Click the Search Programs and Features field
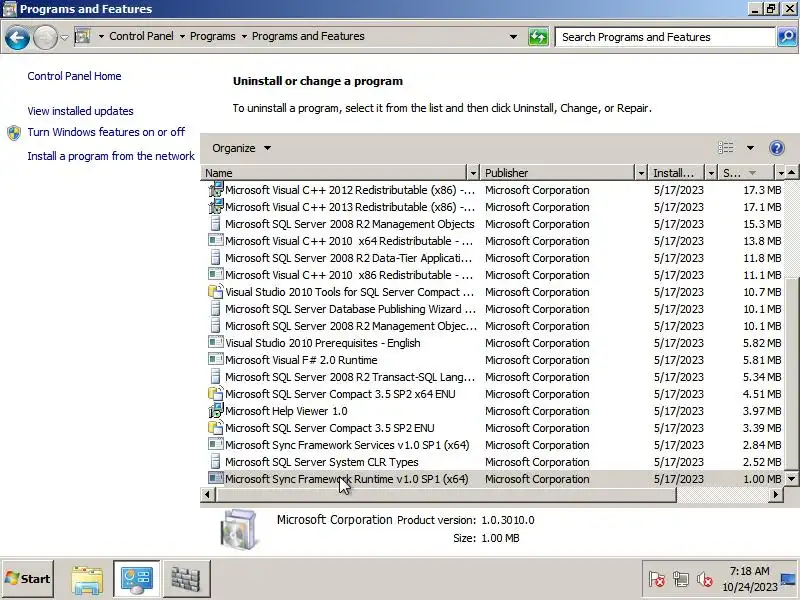 pos(665,37)
